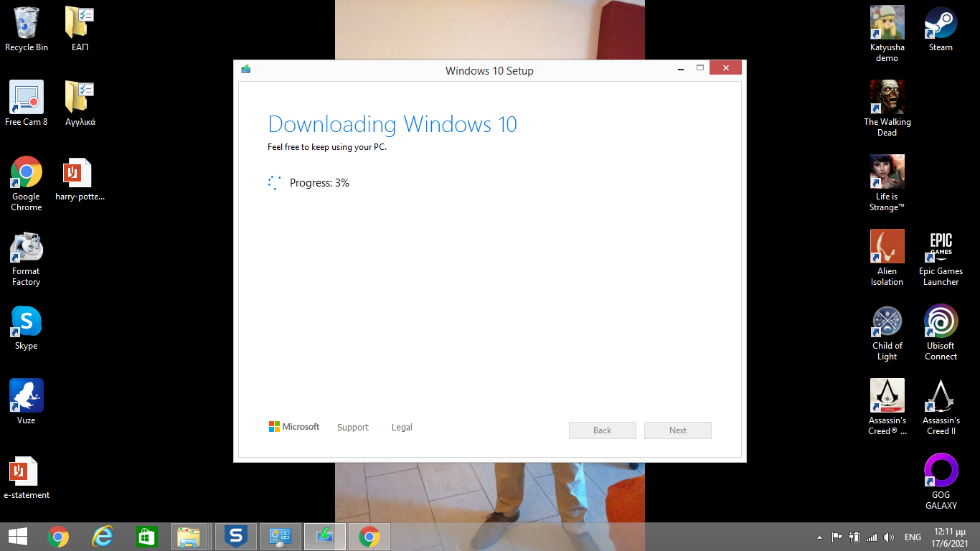
Task: Select the harry-potte... document file
Action: click(x=80, y=179)
